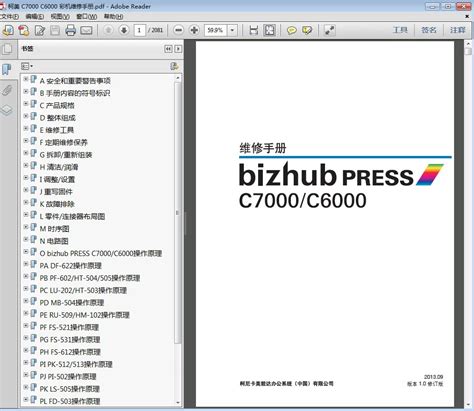
Task: Zoom out with the minus button
Action: click(x=179, y=30)
